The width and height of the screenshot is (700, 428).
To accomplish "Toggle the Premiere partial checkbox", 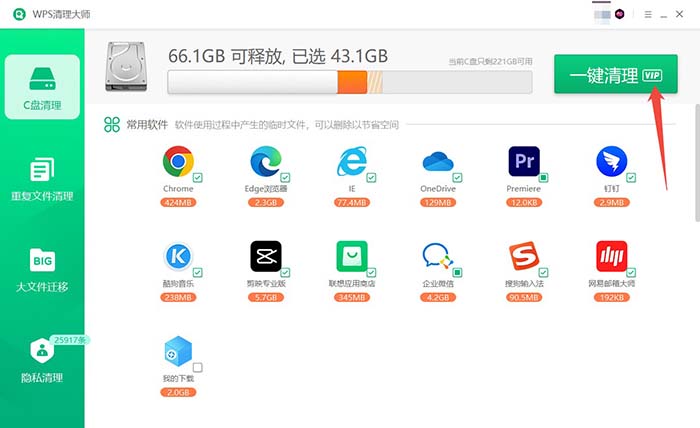I will pos(543,178).
